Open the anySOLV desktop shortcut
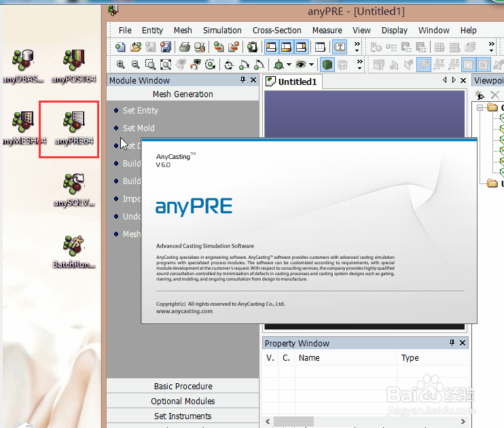This screenshot has height=428, width=504. tap(74, 190)
